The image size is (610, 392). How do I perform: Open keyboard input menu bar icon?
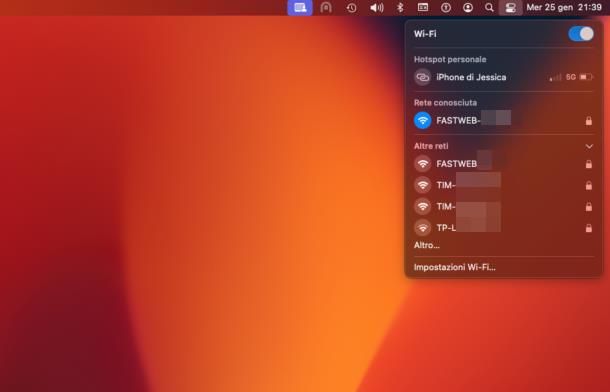point(423,7)
